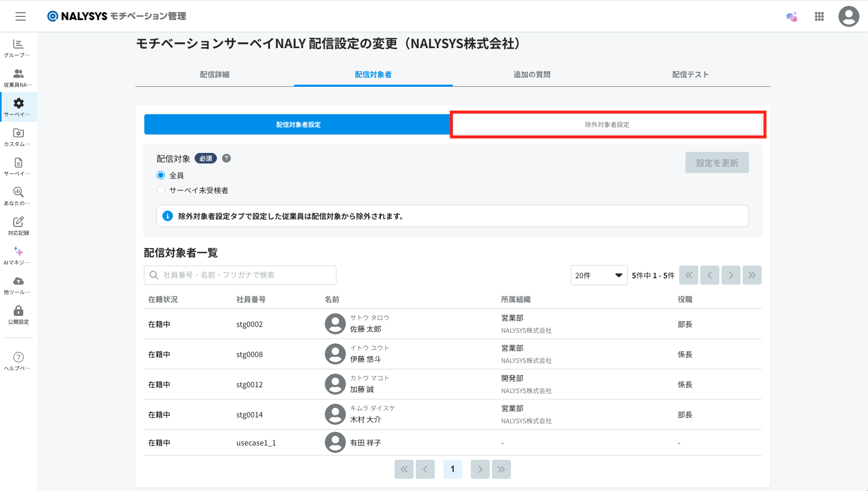Click the name 加藤 誠
This screenshot has width=868, height=491.
(362, 389)
